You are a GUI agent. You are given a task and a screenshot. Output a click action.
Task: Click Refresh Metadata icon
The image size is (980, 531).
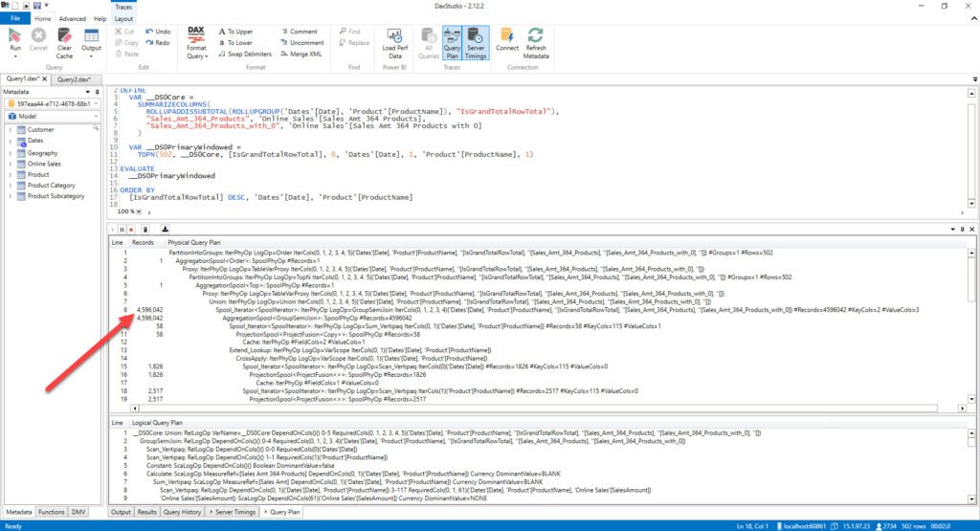coord(536,43)
